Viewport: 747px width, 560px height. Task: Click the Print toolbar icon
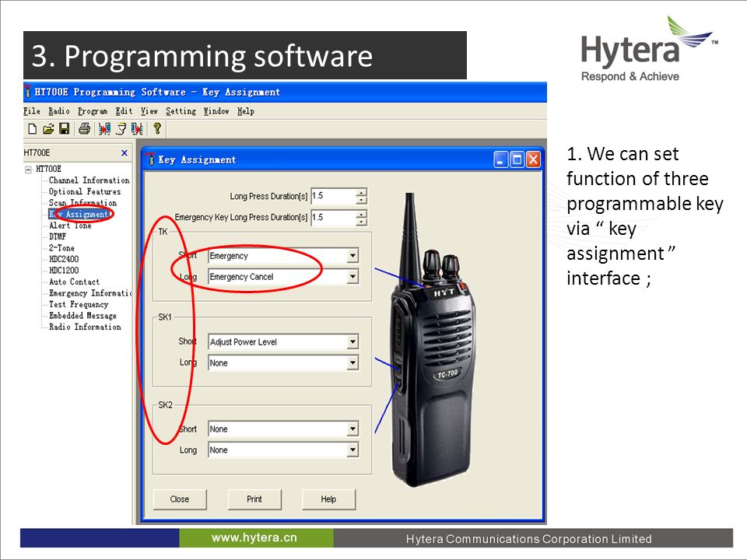coord(84,128)
